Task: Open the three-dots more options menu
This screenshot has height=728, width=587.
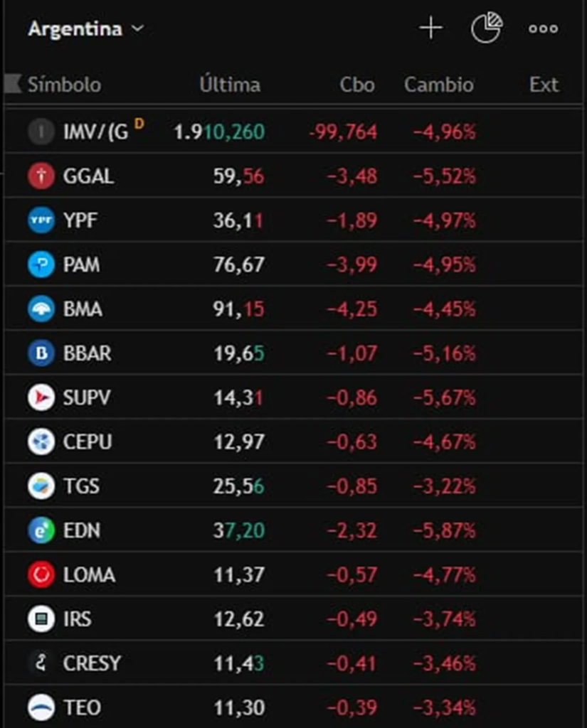Action: click(x=543, y=28)
